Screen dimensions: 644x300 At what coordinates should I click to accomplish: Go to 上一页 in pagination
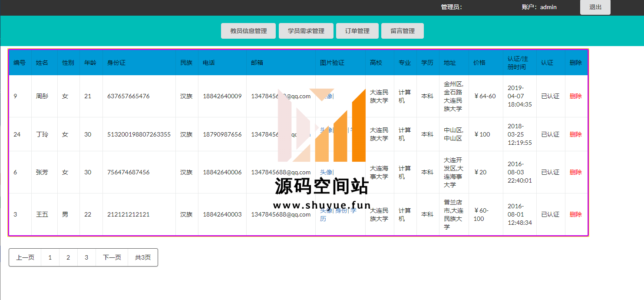tap(25, 257)
